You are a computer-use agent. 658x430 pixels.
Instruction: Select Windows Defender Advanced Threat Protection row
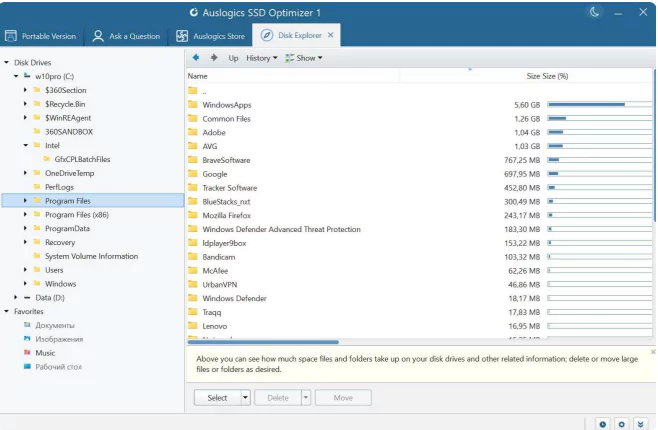pos(420,229)
